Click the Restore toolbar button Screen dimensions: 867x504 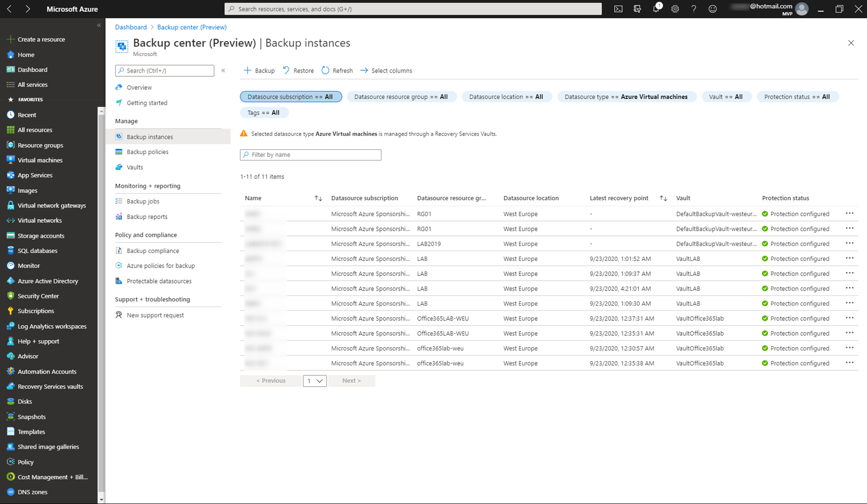[x=298, y=71]
